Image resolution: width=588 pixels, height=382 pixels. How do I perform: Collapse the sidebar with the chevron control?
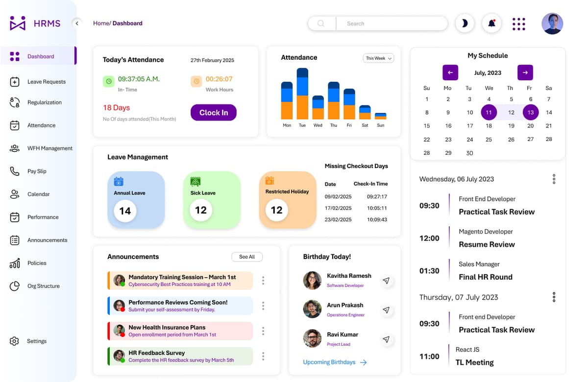(76, 23)
